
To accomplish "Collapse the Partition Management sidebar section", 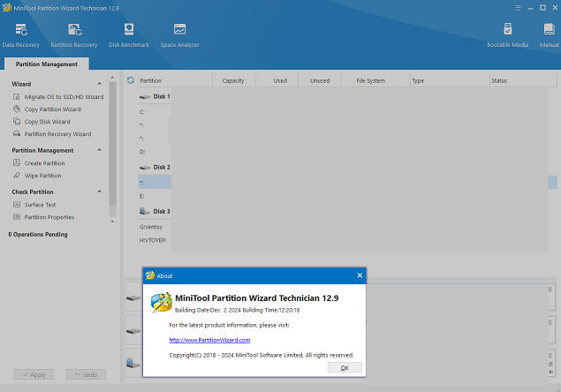I will (x=99, y=150).
